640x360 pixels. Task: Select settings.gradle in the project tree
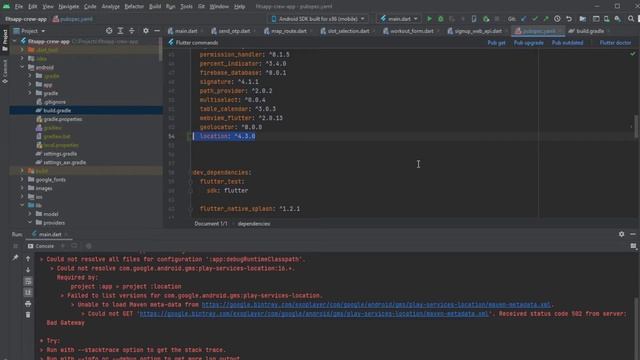pyautogui.click(x=60, y=154)
